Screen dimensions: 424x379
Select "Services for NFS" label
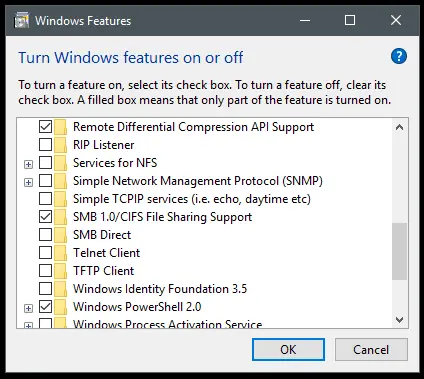[x=115, y=163]
